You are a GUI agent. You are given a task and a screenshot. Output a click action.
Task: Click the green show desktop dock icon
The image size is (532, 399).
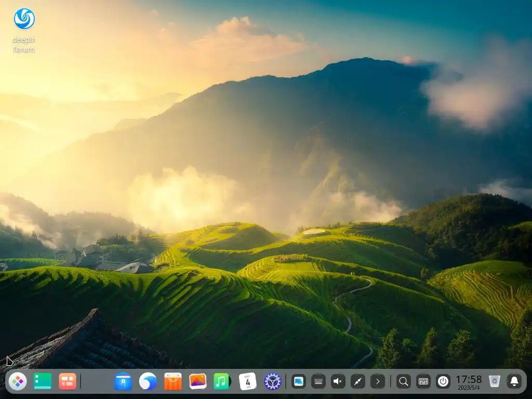(x=43, y=381)
